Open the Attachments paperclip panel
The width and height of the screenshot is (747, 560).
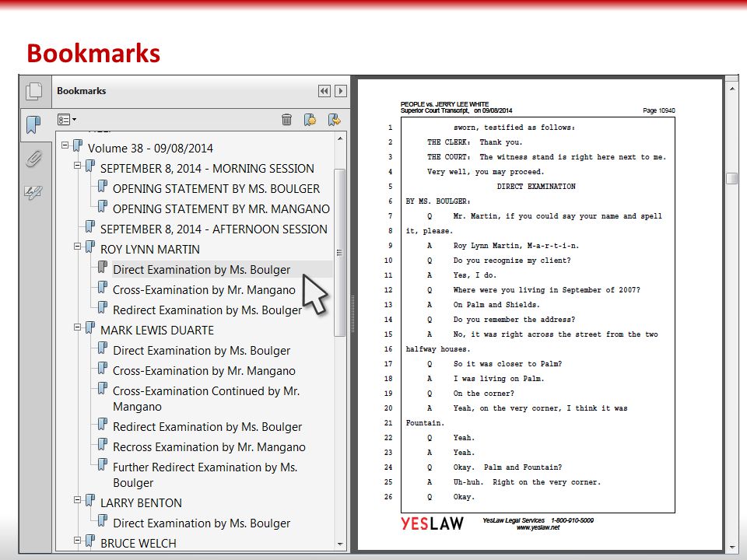tap(33, 159)
